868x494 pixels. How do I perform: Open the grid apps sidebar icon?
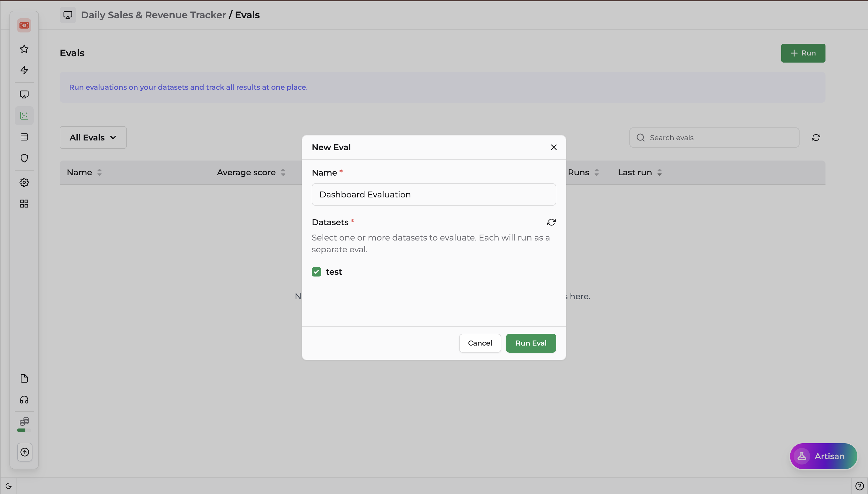[x=24, y=204]
